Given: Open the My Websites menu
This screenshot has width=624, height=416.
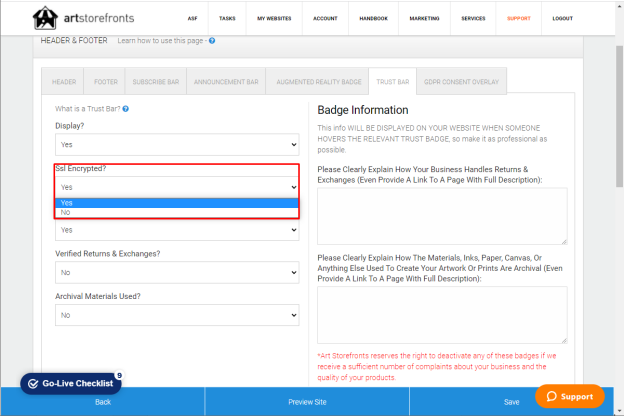Looking at the screenshot, I should click(274, 18).
